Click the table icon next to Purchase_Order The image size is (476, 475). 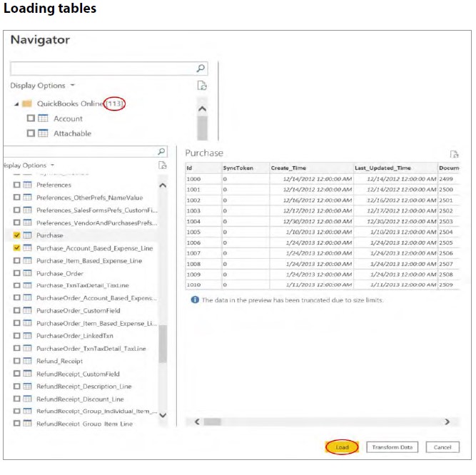pos(27,273)
